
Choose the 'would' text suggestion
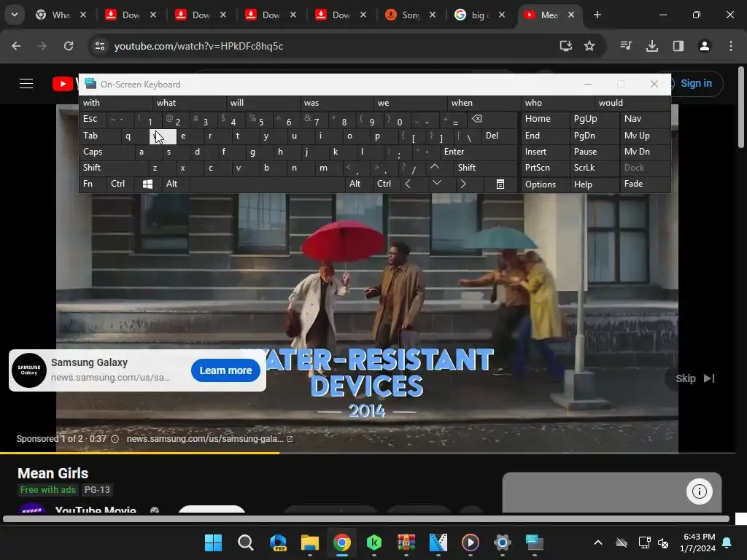(632, 103)
